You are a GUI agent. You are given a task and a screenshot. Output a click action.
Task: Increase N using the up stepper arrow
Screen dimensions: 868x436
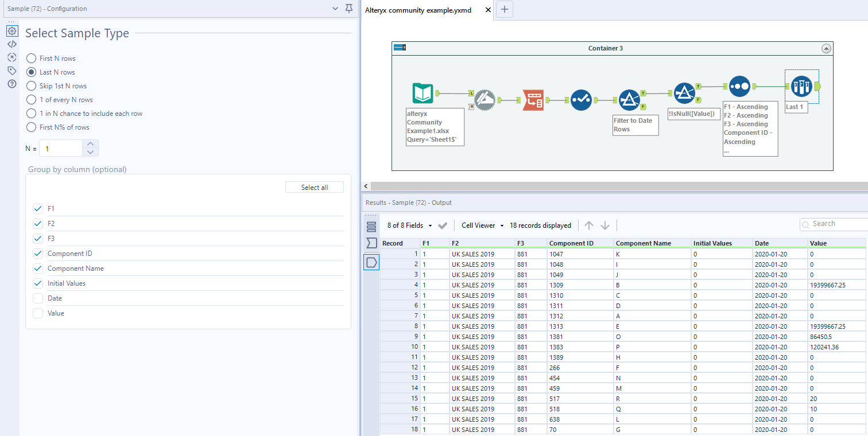[x=90, y=144]
